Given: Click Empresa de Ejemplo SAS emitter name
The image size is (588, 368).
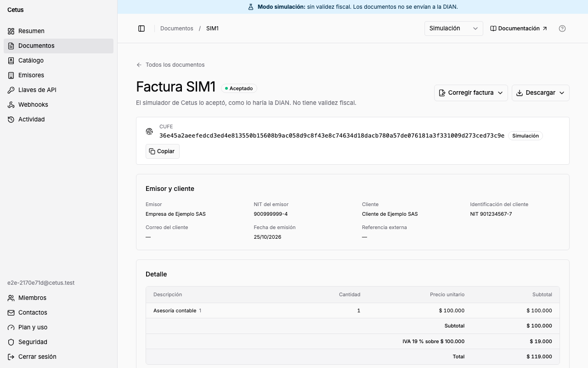Looking at the screenshot, I should 175,214.
